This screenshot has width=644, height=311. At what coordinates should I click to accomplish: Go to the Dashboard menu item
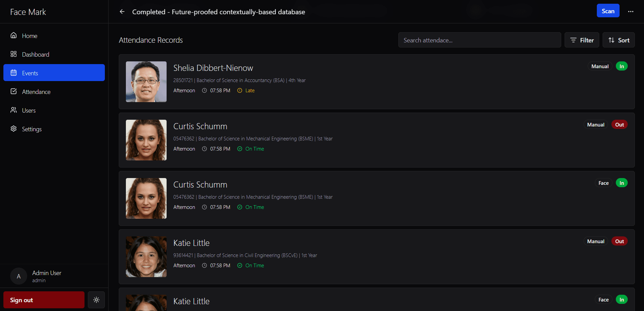[36, 54]
